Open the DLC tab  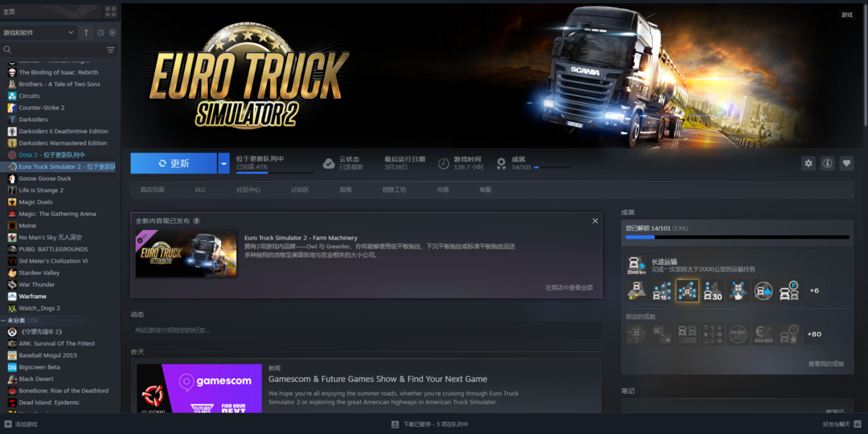point(200,190)
